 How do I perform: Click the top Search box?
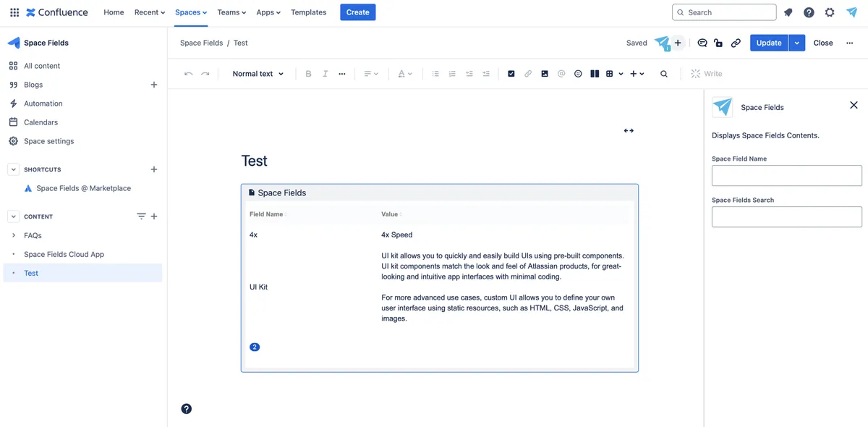pyautogui.click(x=724, y=12)
